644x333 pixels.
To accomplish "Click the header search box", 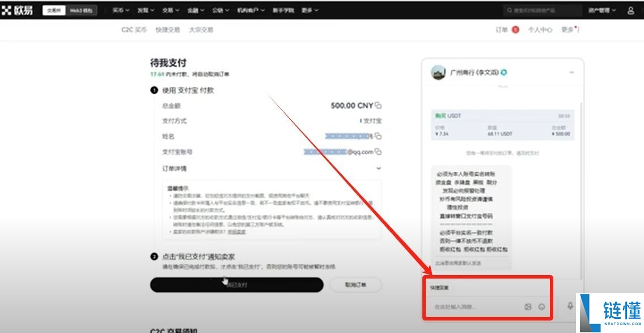I will click(x=543, y=10).
